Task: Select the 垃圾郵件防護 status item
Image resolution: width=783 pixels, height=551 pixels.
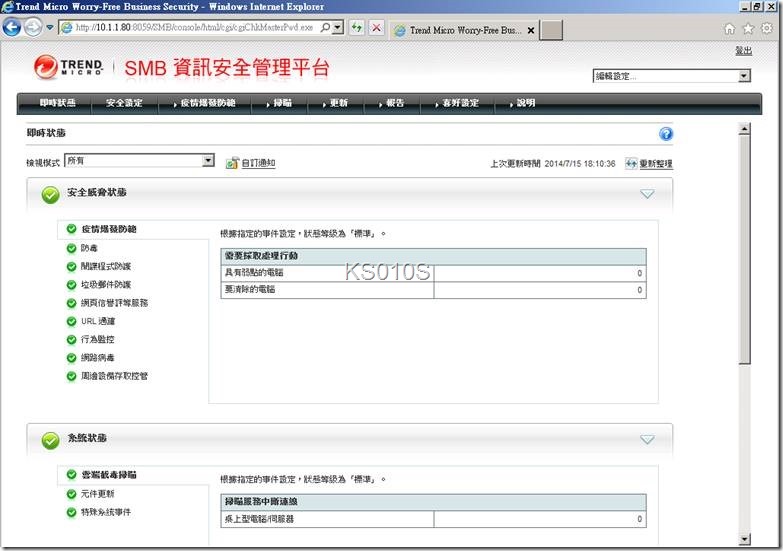Action: [x=106, y=284]
